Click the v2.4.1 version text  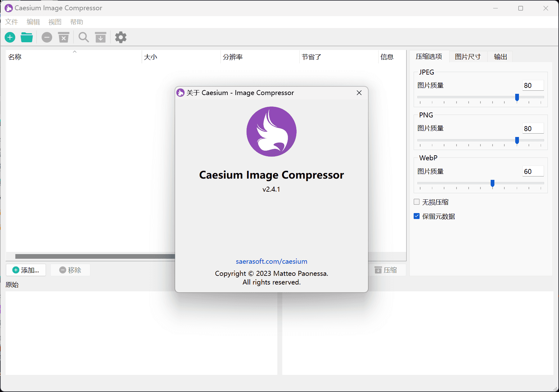click(x=271, y=189)
